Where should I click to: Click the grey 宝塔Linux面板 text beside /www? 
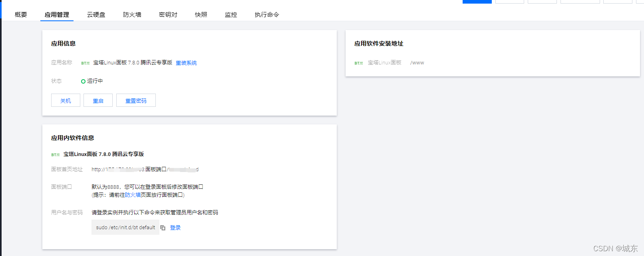(384, 63)
